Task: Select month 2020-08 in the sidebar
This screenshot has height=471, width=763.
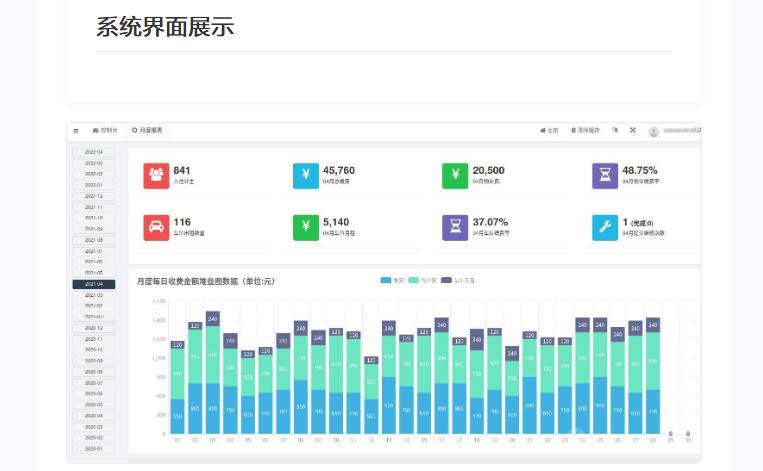Action: 94,372
